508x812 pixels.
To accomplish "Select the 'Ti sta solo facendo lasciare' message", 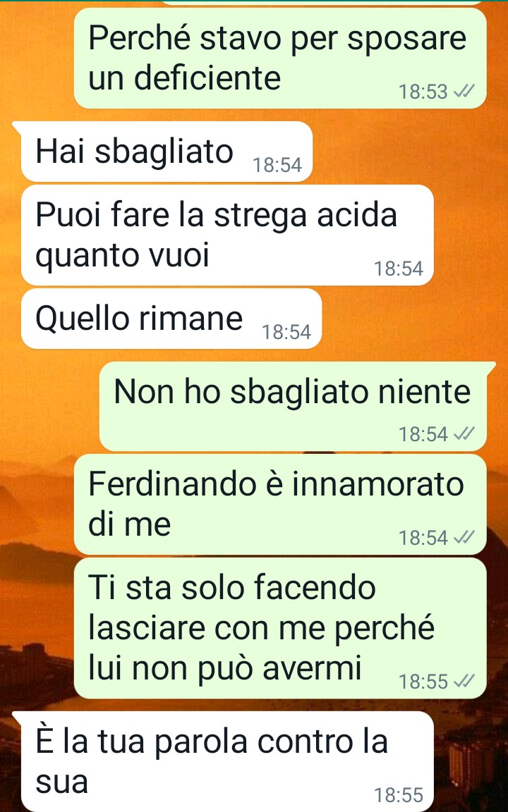I will (x=280, y=628).
